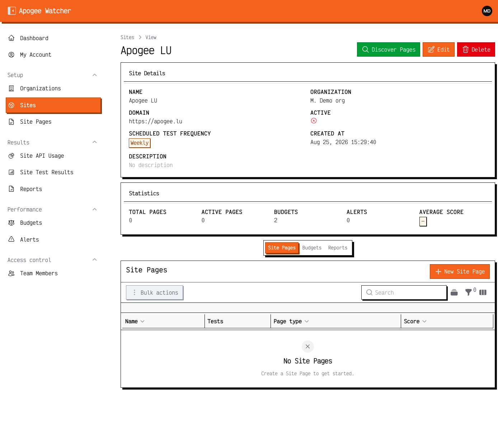This screenshot has width=498, height=448.
Task: Open the group records icon
Action: (454, 292)
